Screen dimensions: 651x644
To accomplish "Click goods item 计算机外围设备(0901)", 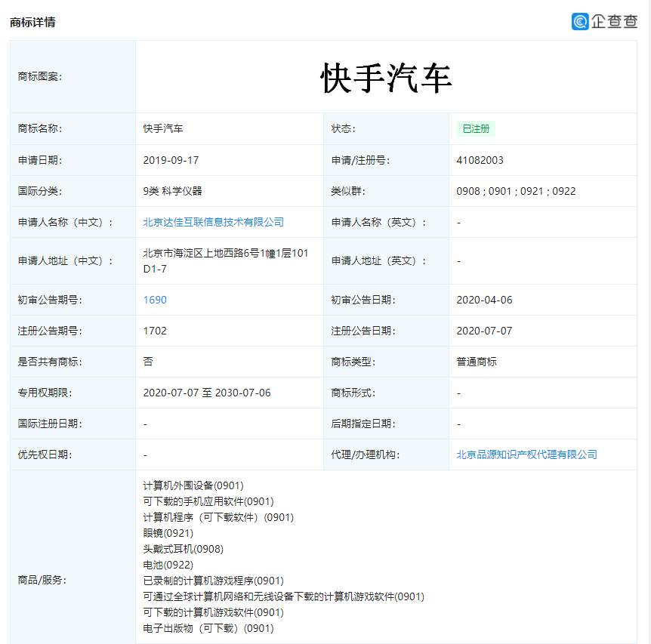I will click(x=193, y=485).
